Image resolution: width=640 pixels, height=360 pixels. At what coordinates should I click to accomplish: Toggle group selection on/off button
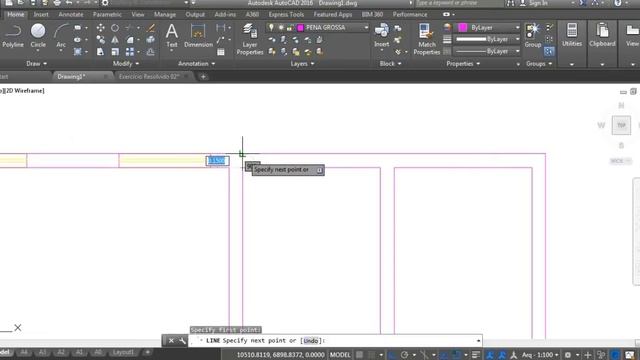(x=549, y=52)
